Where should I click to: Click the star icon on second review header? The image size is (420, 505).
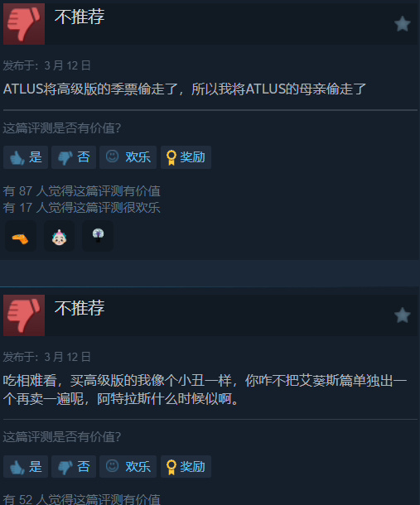403,315
